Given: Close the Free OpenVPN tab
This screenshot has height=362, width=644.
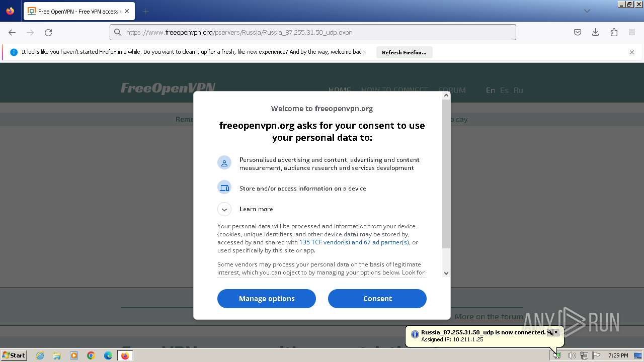Looking at the screenshot, I should pyautogui.click(x=126, y=11).
